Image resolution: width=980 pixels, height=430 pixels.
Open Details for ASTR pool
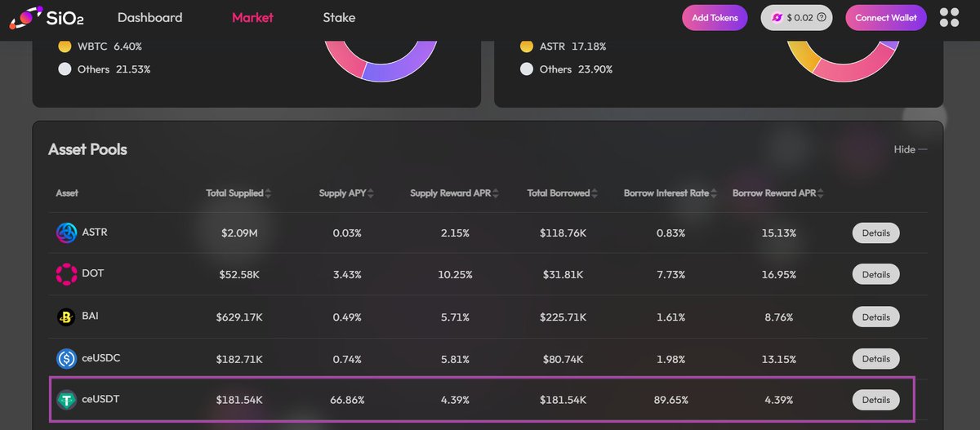pos(876,233)
